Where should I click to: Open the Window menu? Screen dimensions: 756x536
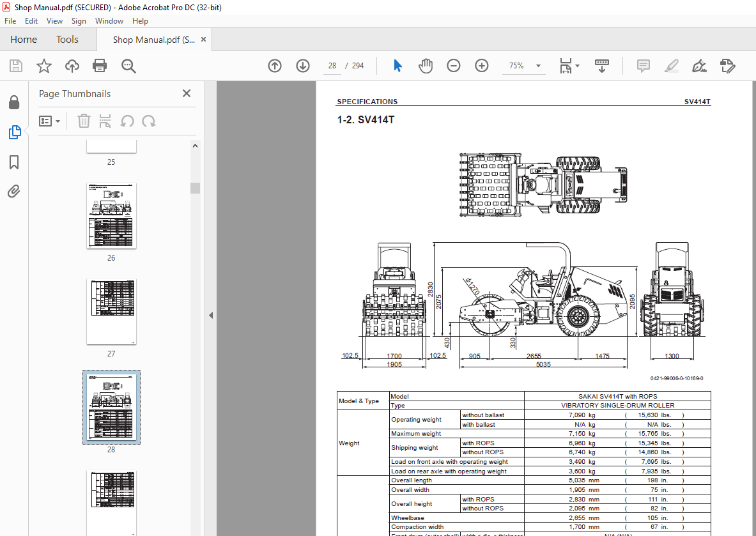pyautogui.click(x=109, y=20)
